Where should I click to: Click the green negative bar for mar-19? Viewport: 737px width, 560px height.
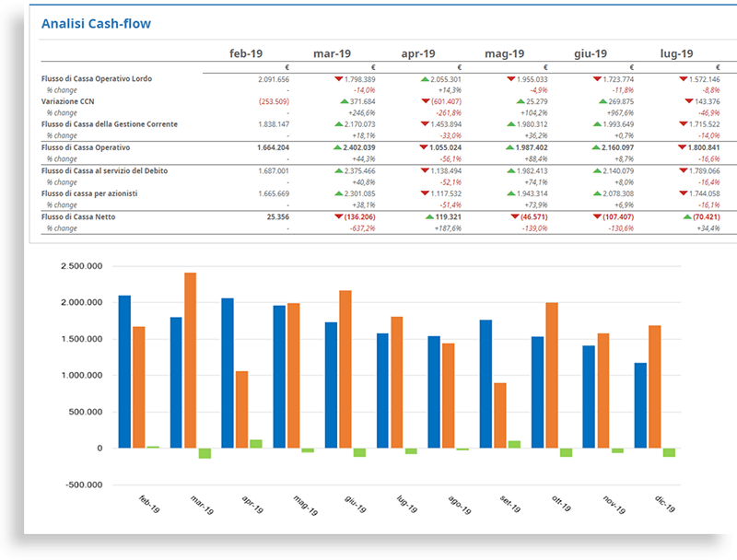205,453
